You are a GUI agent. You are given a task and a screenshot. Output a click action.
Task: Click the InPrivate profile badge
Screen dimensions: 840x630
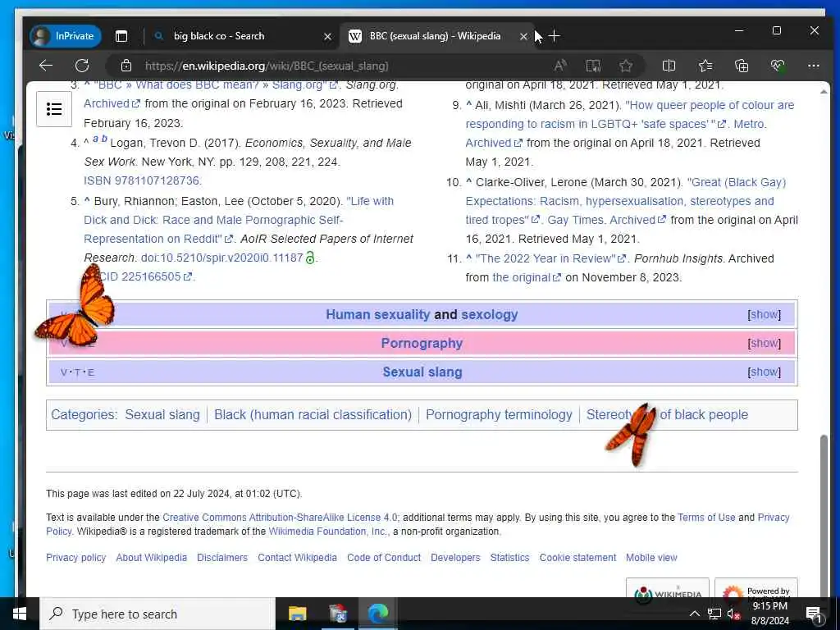point(66,36)
